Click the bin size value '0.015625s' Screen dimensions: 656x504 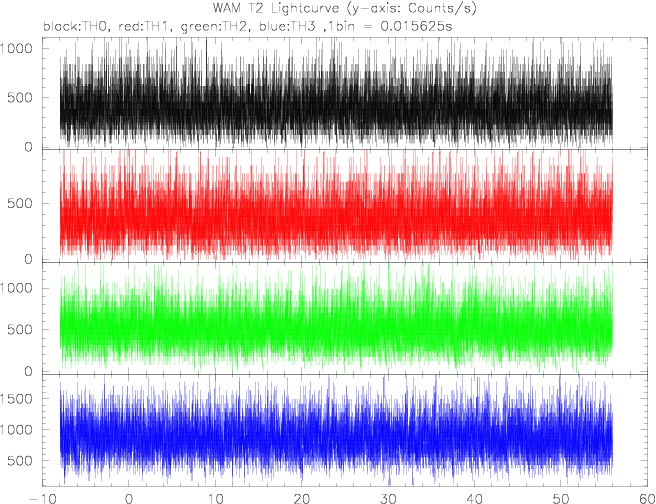(416, 26)
